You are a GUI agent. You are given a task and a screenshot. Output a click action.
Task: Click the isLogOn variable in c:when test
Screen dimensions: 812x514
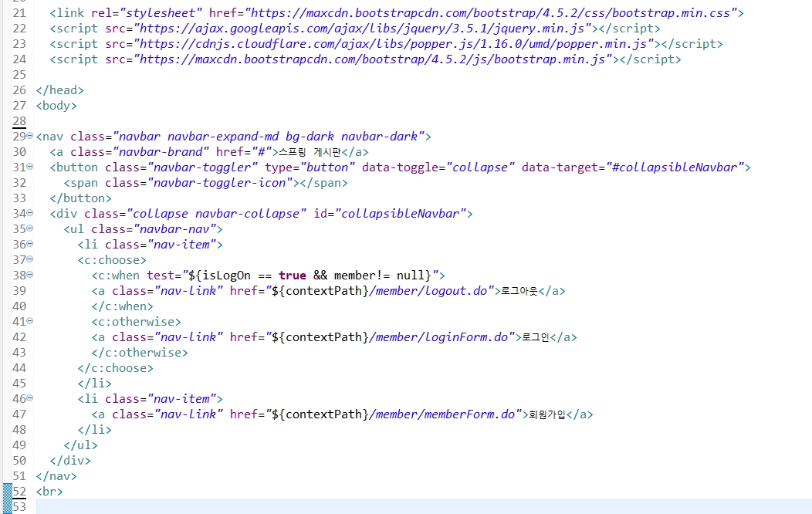point(226,276)
